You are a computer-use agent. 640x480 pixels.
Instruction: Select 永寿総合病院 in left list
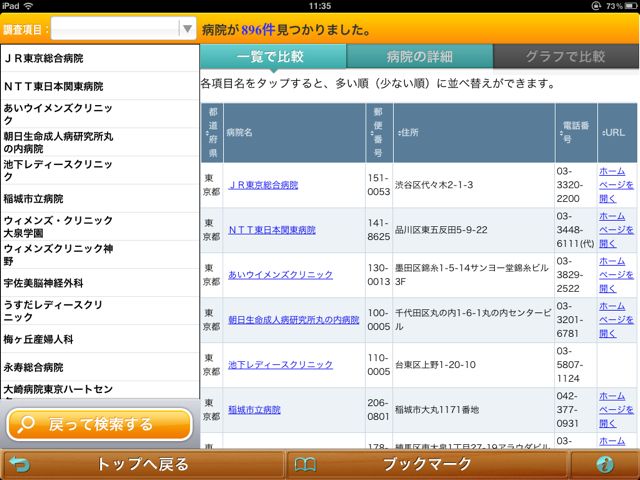[100, 367]
